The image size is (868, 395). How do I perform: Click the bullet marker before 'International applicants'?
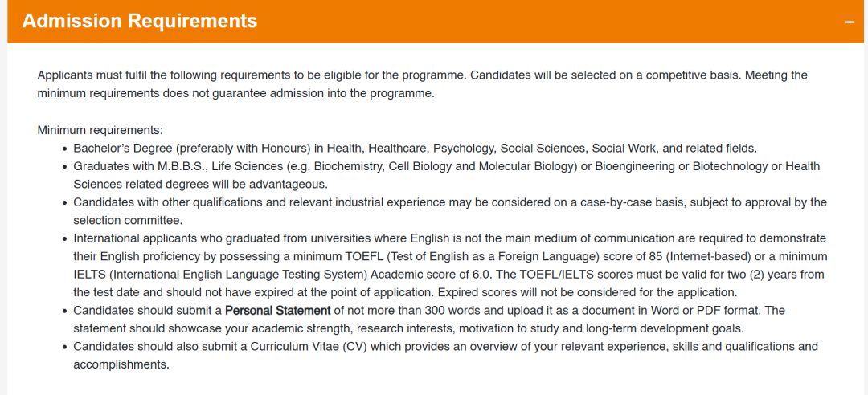[x=65, y=239]
